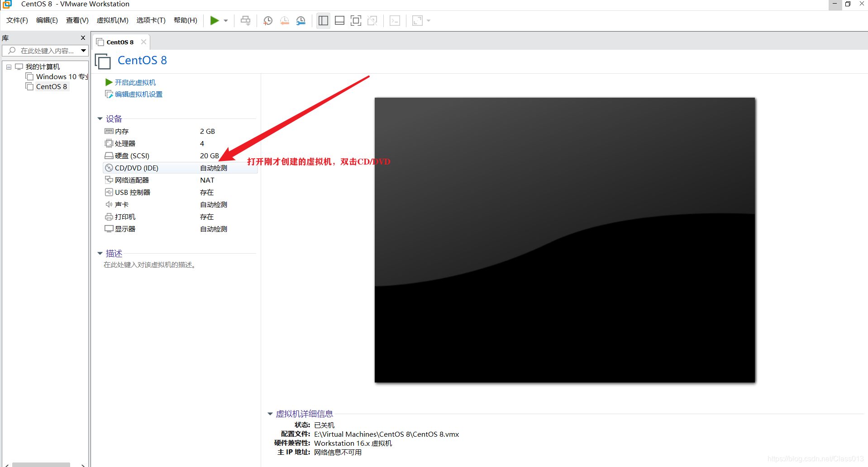Open the 帮助(H) menu
Screen dimensions: 868x467
186,20
